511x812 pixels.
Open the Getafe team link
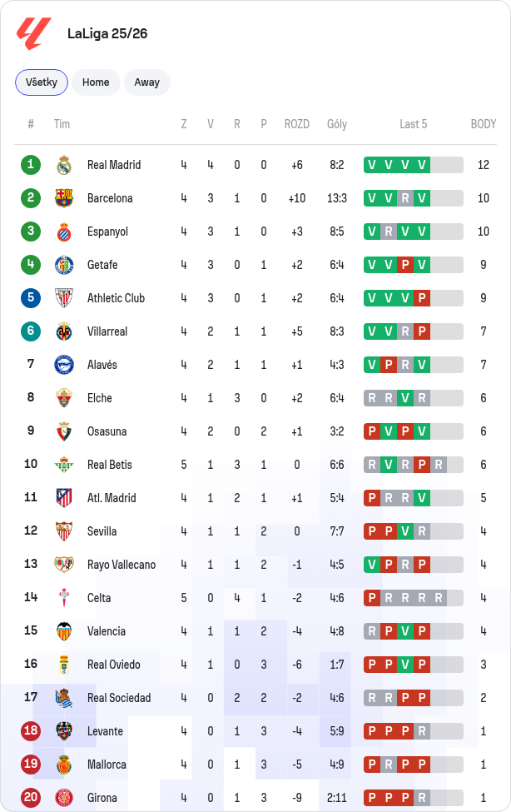[102, 265]
